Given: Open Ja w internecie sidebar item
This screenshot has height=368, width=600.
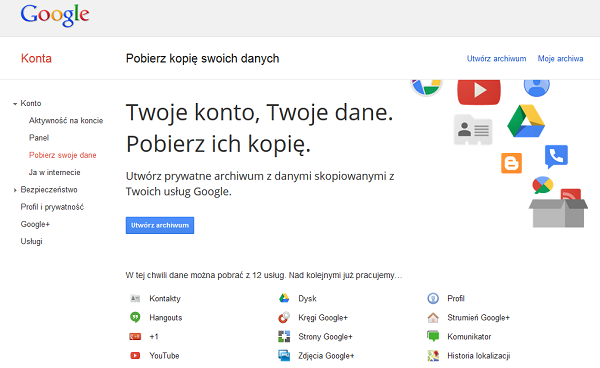Looking at the screenshot, I should point(54,172).
